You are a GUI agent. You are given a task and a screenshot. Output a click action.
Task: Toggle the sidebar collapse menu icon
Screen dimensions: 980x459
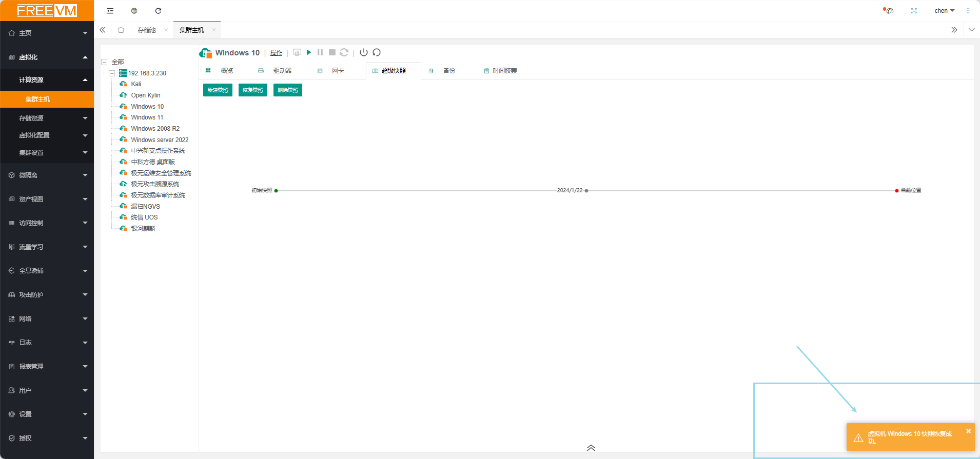110,11
